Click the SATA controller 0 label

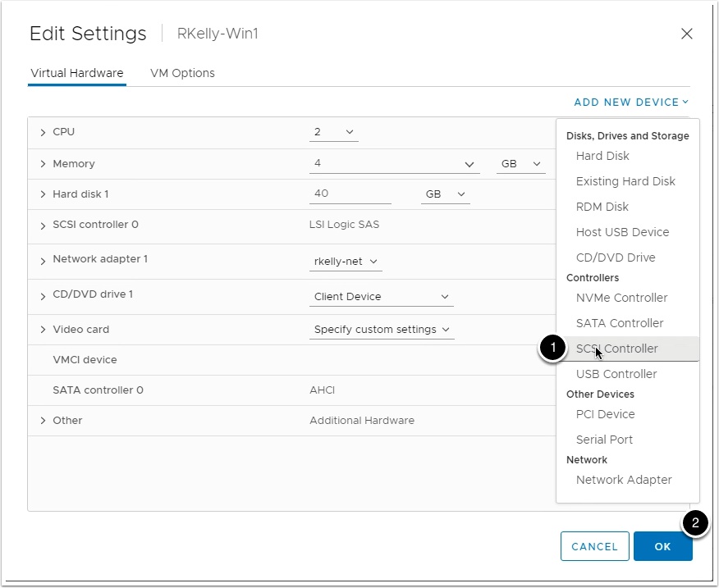pos(98,390)
